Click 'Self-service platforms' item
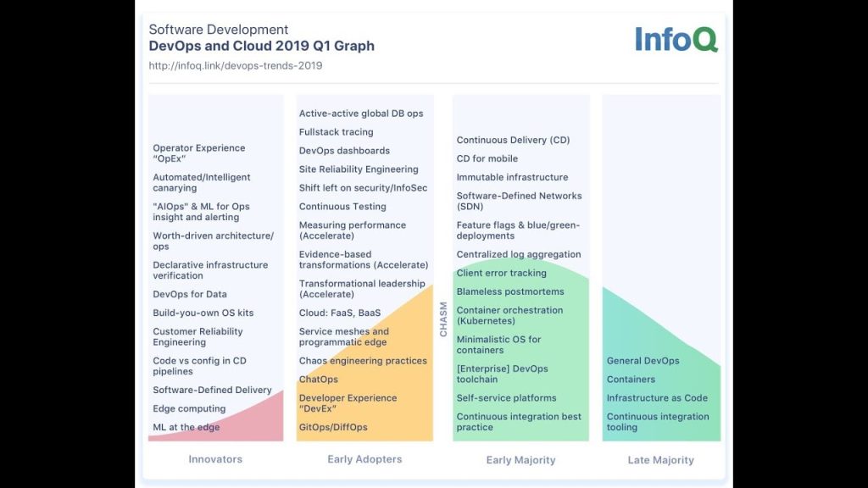 [507, 398]
